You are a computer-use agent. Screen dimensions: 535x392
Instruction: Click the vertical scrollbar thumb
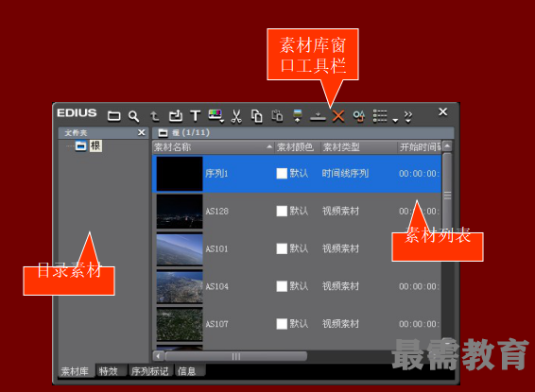coord(447,196)
